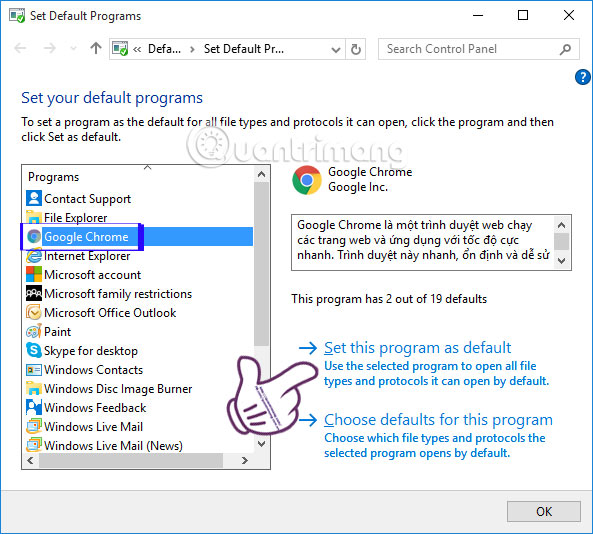Image resolution: width=593 pixels, height=534 pixels.
Task: Click the search magnifier icon
Action: tap(565, 49)
